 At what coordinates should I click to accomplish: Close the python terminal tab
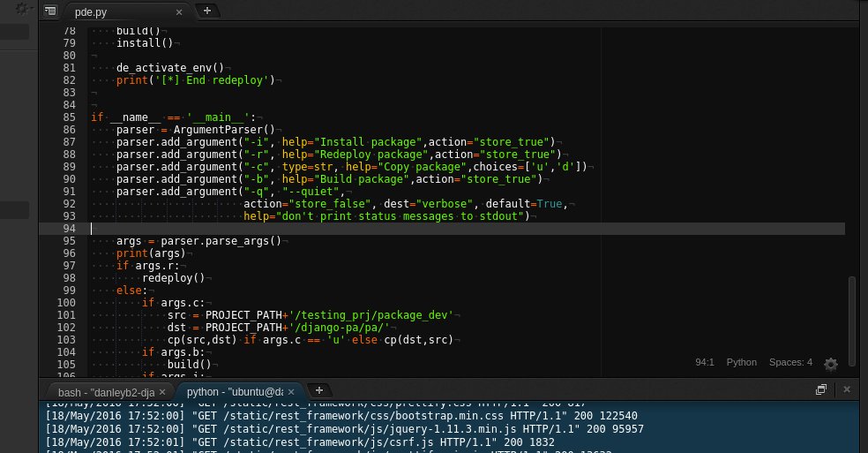tap(291, 392)
